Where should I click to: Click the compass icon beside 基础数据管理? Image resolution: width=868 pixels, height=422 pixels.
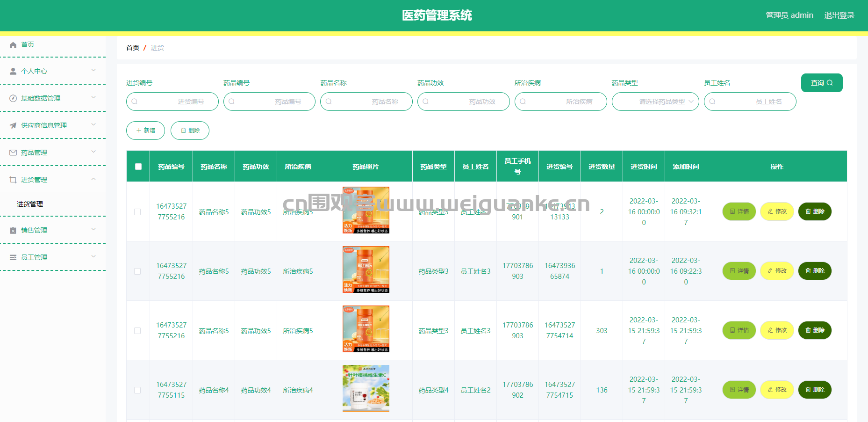[x=13, y=98]
